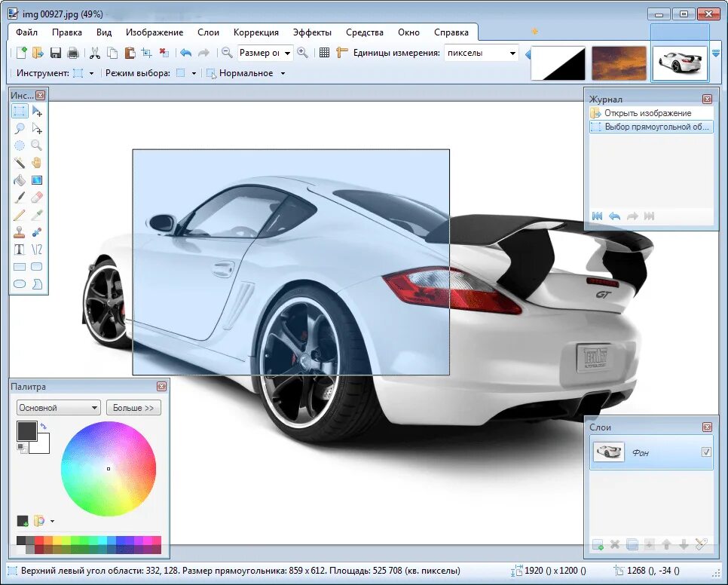Click the Paste clipboard icon
728x585 pixels.
pos(130,53)
